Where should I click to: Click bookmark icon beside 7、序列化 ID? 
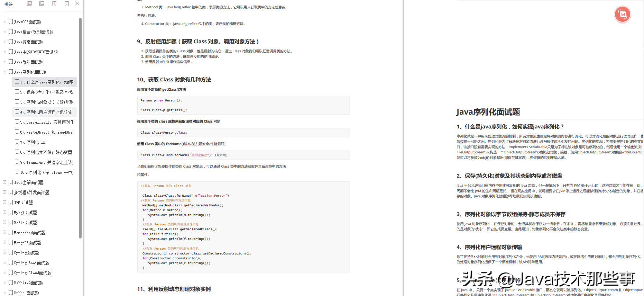pyautogui.click(x=17, y=142)
